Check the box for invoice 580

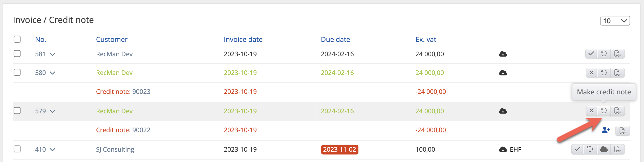coord(17,72)
